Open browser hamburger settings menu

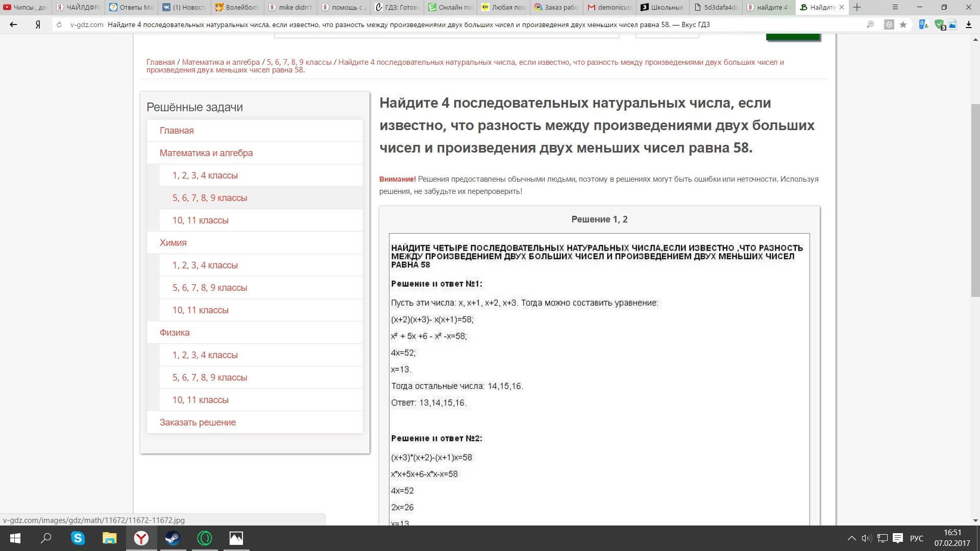click(x=895, y=7)
